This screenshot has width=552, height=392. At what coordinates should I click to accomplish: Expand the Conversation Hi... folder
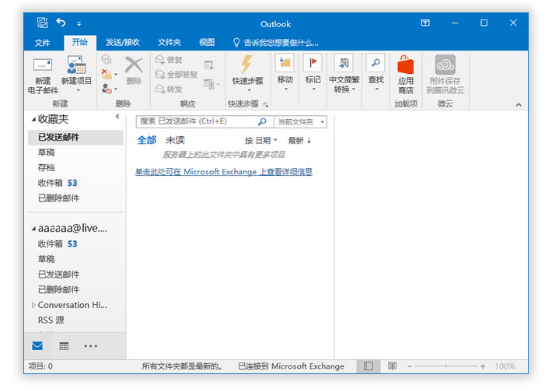coord(33,305)
